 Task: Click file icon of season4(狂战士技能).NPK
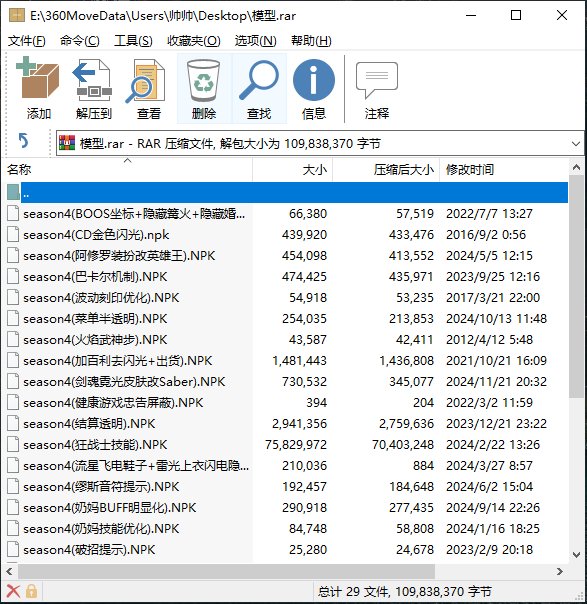13,445
